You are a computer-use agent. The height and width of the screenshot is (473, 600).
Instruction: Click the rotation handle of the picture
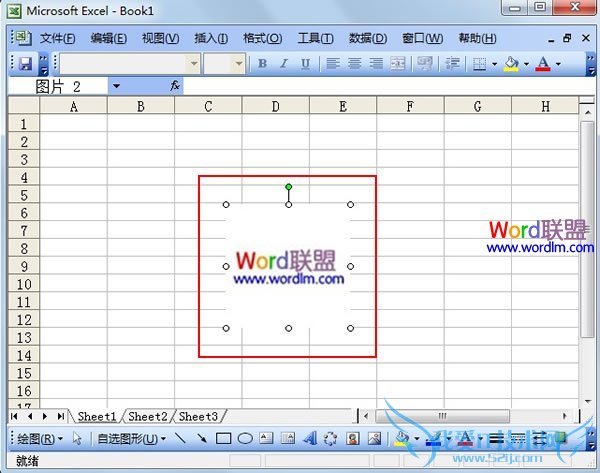289,187
